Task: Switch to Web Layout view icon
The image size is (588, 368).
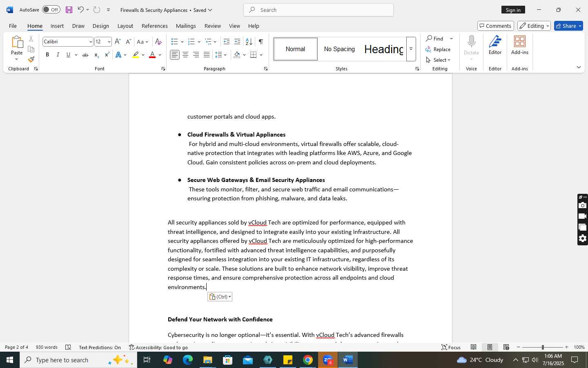Action: point(506,347)
